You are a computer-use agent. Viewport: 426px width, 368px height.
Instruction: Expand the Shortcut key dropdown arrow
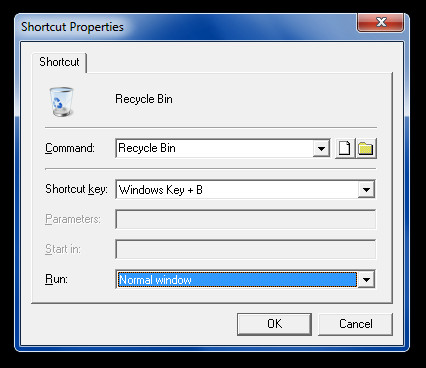tap(366, 190)
